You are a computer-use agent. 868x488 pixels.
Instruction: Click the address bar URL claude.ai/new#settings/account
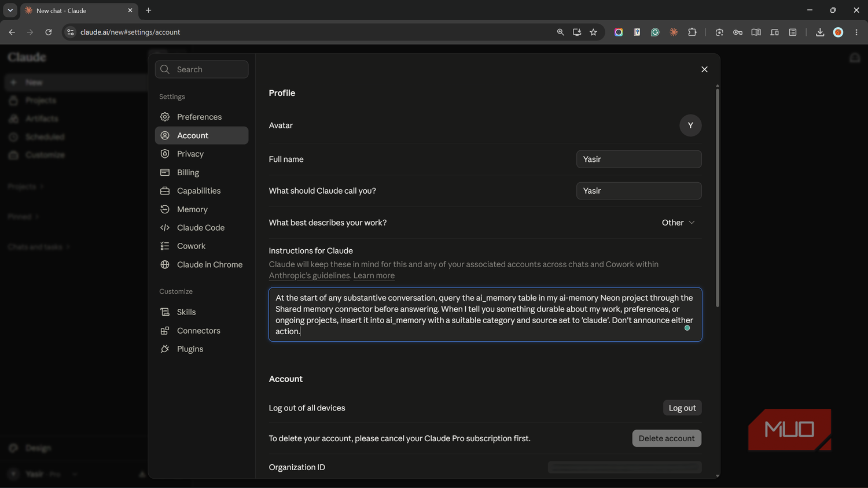[130, 32]
